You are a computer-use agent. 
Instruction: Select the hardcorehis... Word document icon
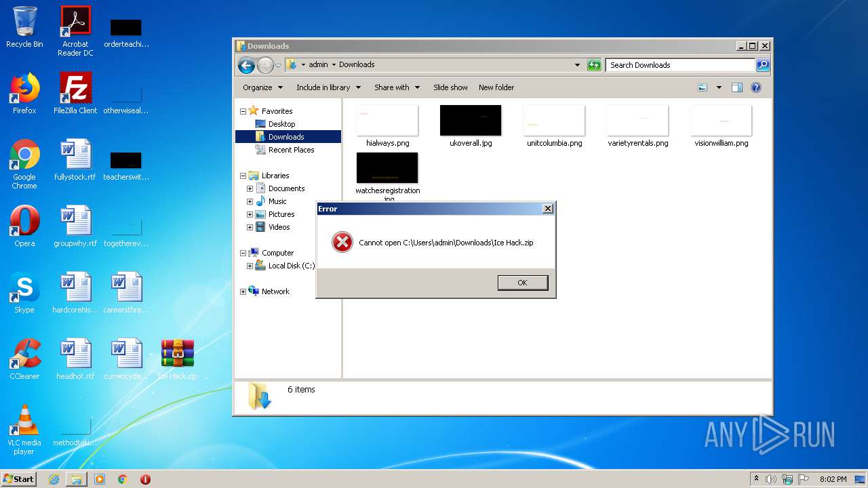pos(75,293)
